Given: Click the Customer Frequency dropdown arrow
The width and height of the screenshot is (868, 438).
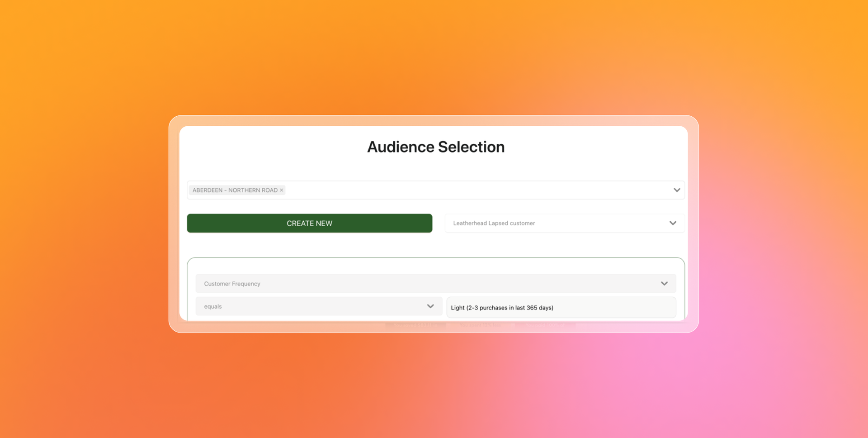Looking at the screenshot, I should tap(665, 283).
